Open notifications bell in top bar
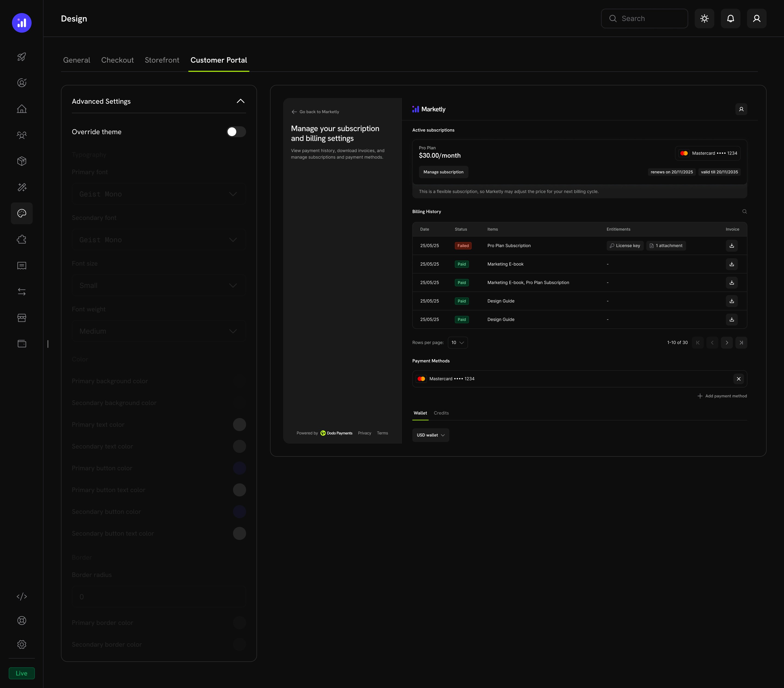The height and width of the screenshot is (688, 784). pyautogui.click(x=730, y=19)
